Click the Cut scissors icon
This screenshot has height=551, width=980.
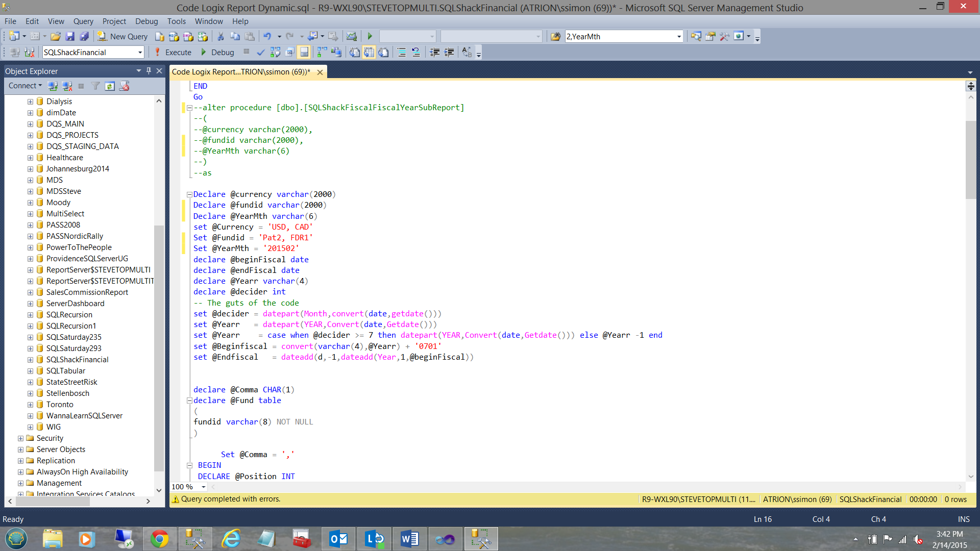pyautogui.click(x=220, y=36)
